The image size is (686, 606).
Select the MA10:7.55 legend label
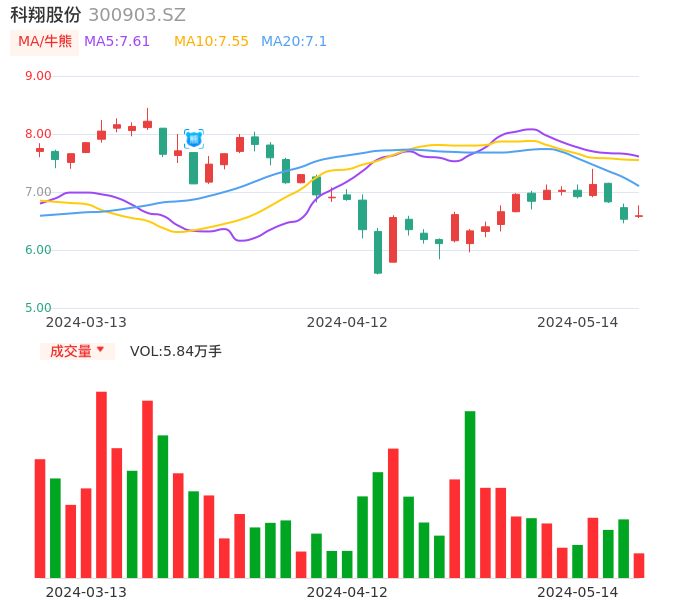(211, 42)
